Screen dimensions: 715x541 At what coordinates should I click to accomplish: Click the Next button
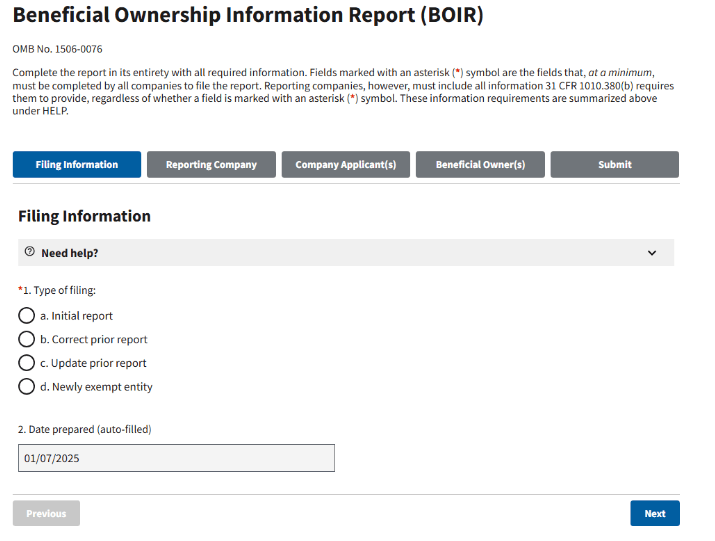click(654, 513)
